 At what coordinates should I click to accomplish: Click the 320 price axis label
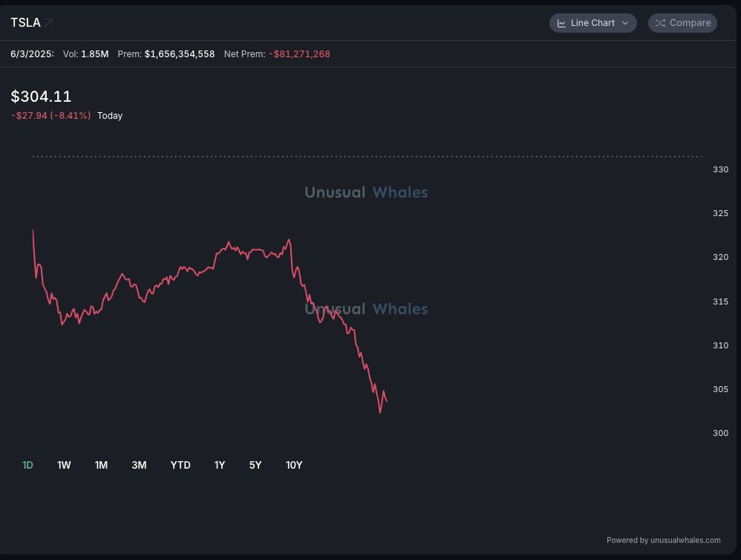coord(721,257)
